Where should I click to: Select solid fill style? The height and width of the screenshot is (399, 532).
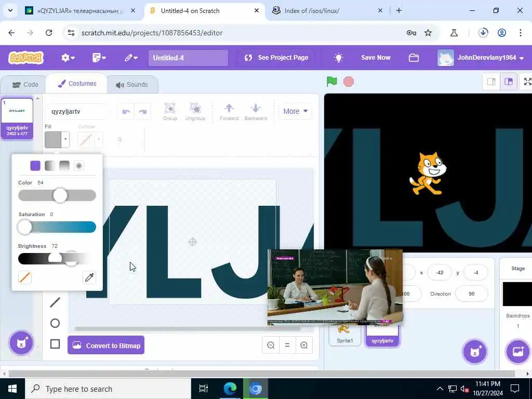[x=35, y=166]
